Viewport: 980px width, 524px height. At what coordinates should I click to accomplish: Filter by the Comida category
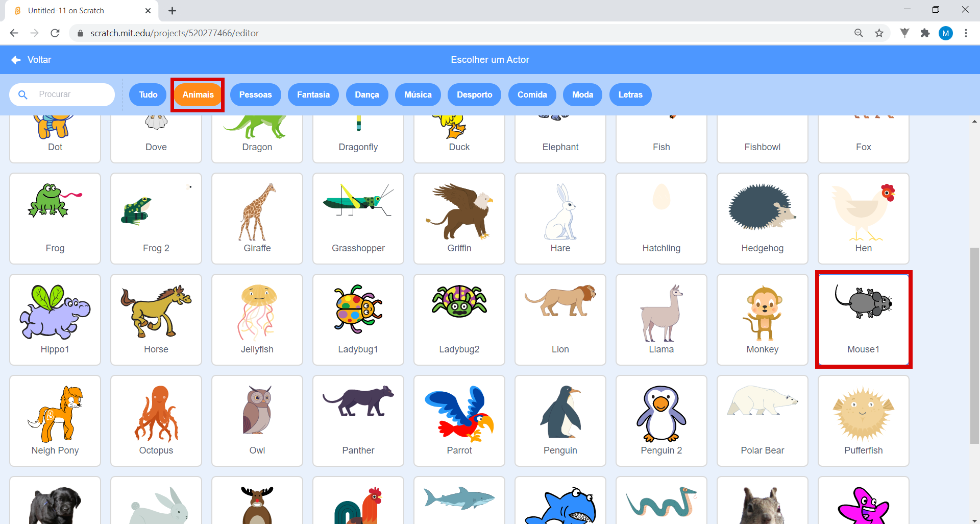pos(532,94)
